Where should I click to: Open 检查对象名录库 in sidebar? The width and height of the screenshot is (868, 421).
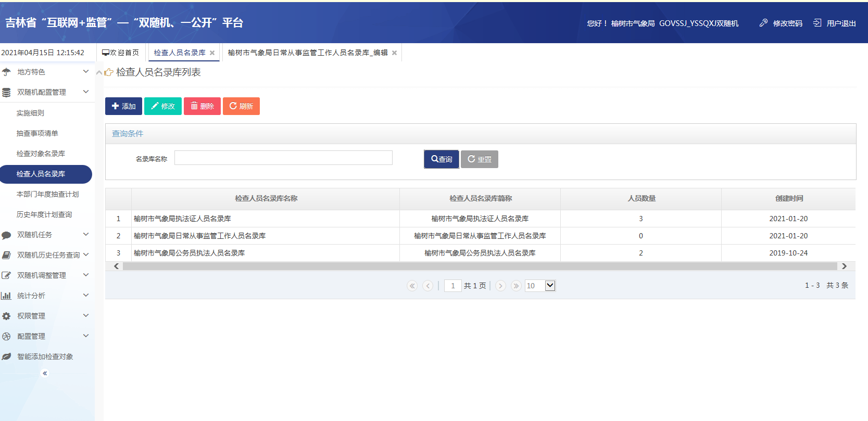[x=41, y=154]
